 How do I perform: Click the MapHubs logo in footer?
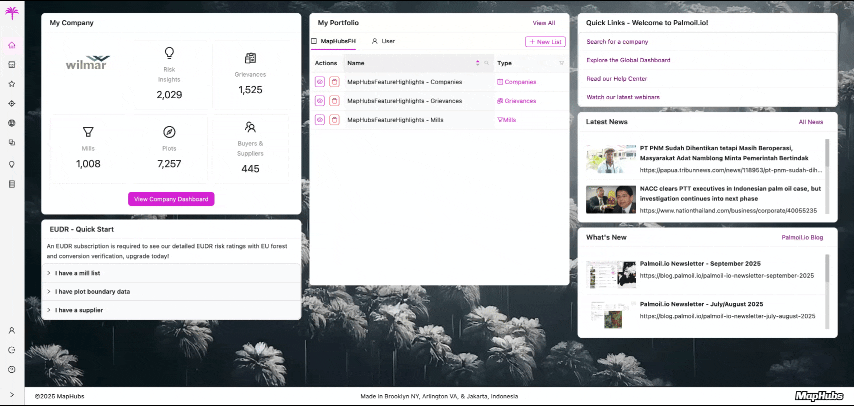click(819, 396)
